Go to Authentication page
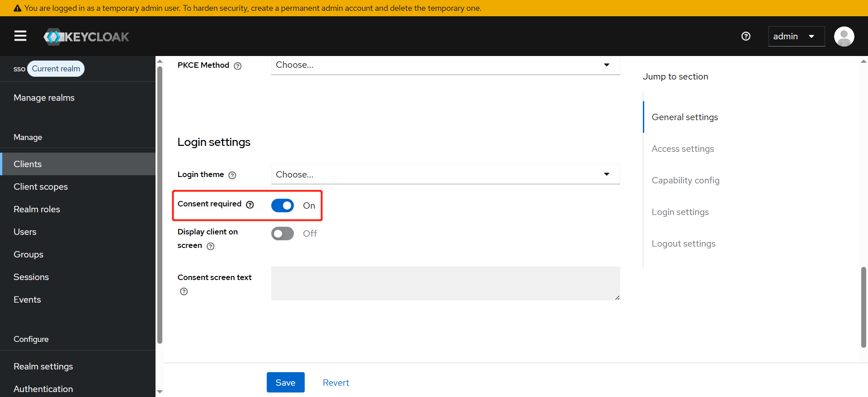Image resolution: width=868 pixels, height=397 pixels. click(78, 388)
